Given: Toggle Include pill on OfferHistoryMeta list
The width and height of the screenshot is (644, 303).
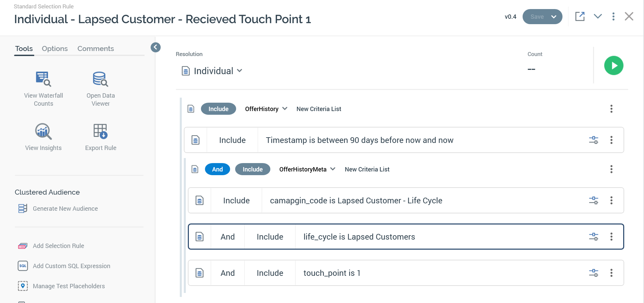Looking at the screenshot, I should coord(253,169).
